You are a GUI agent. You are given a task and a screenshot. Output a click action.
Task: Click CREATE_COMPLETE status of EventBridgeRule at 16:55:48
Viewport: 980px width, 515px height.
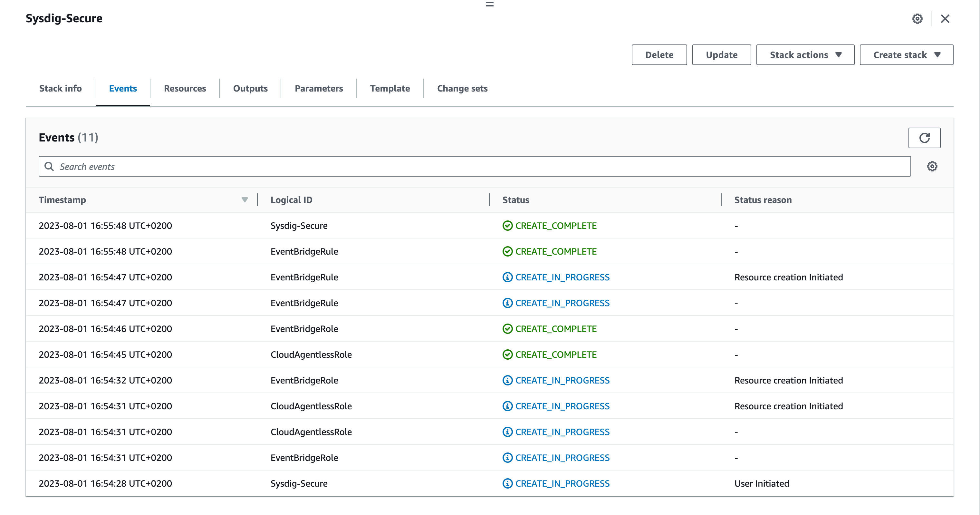(x=556, y=252)
